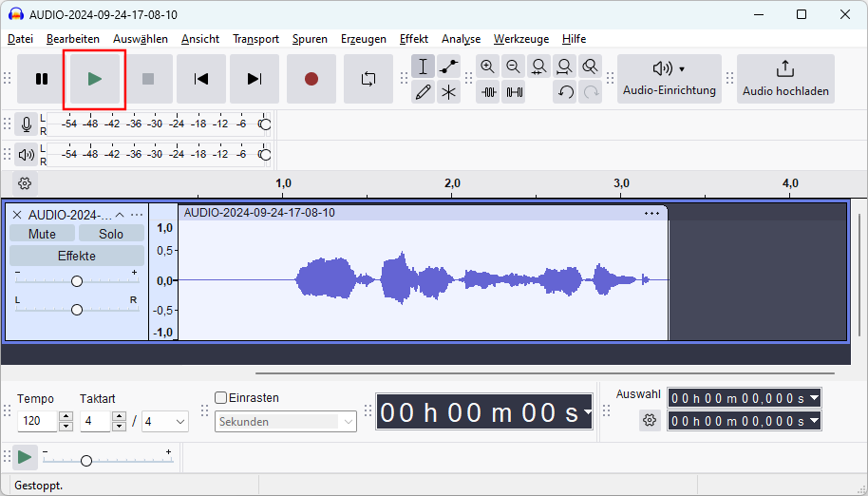
Task: Click the greyed-out Redo arrow
Action: click(590, 92)
